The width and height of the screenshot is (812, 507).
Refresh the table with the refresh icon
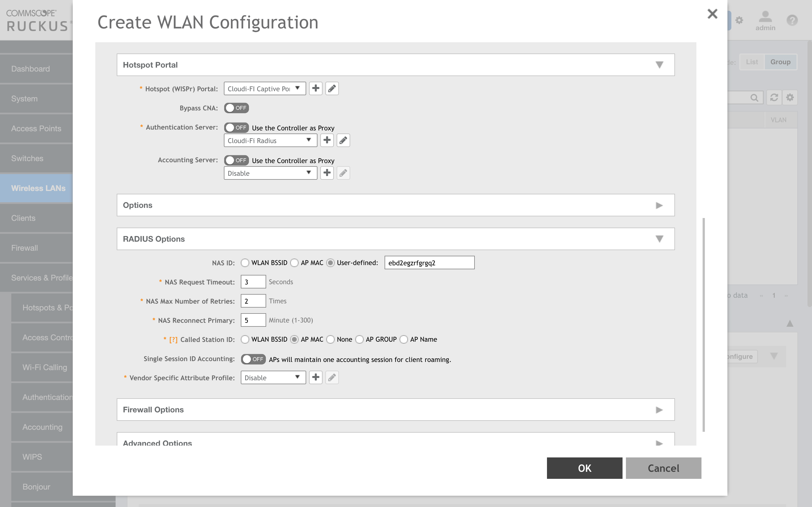click(774, 97)
